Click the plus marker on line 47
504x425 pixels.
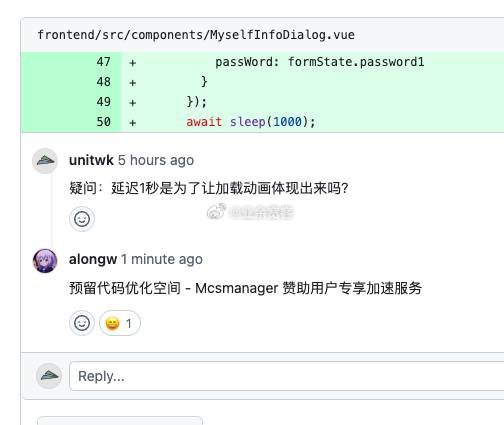point(133,63)
